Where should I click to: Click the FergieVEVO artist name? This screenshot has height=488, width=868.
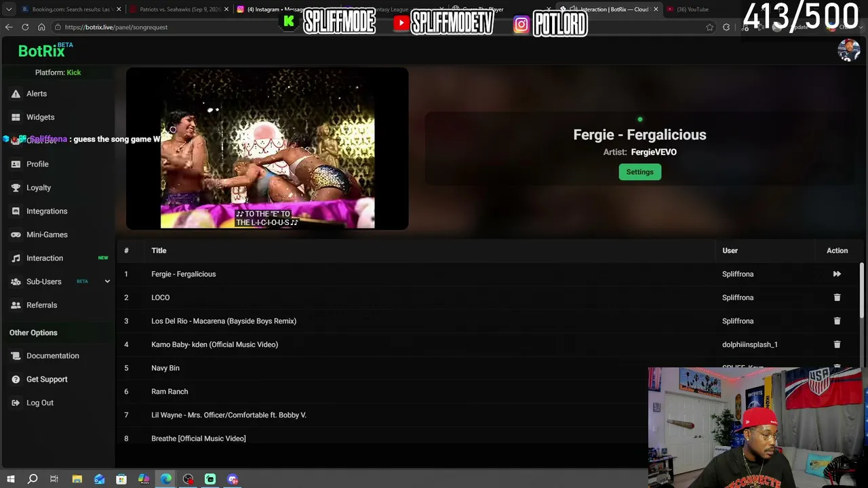pyautogui.click(x=654, y=152)
